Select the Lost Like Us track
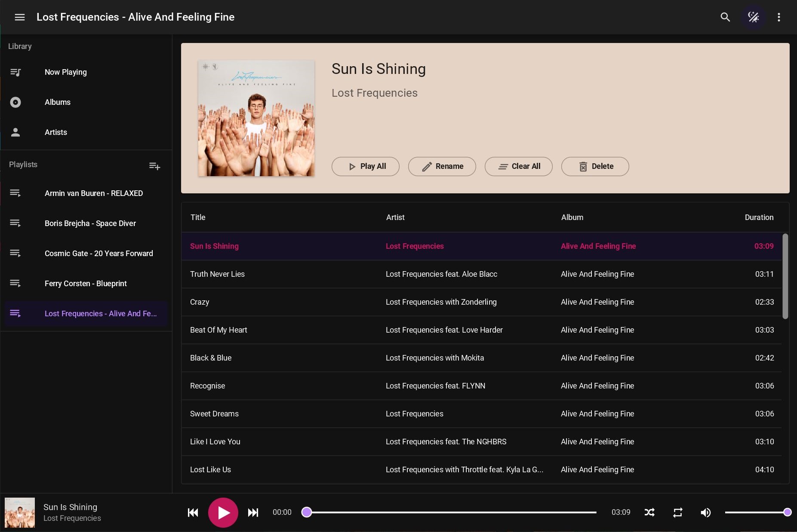This screenshot has height=532, width=797. [481, 470]
